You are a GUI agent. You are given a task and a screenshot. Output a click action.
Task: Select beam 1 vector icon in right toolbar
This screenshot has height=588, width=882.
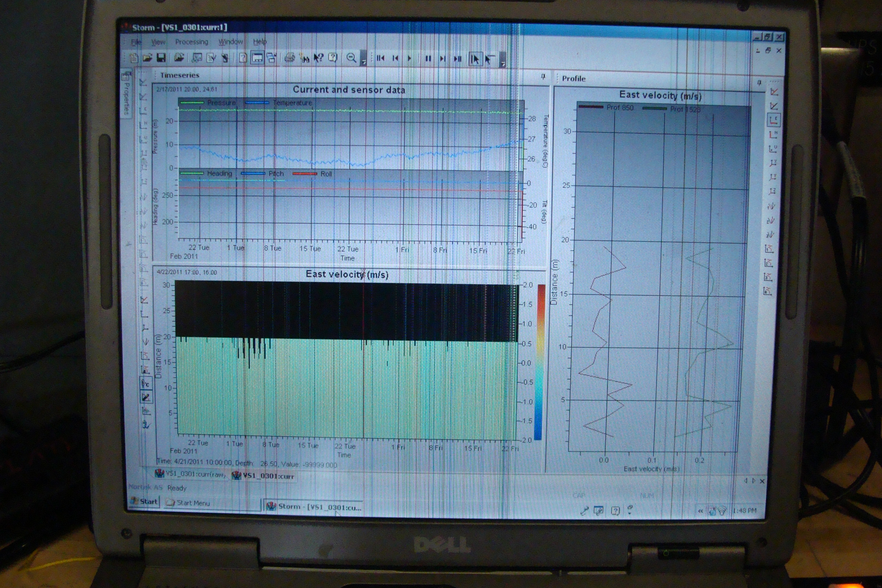[x=771, y=206]
